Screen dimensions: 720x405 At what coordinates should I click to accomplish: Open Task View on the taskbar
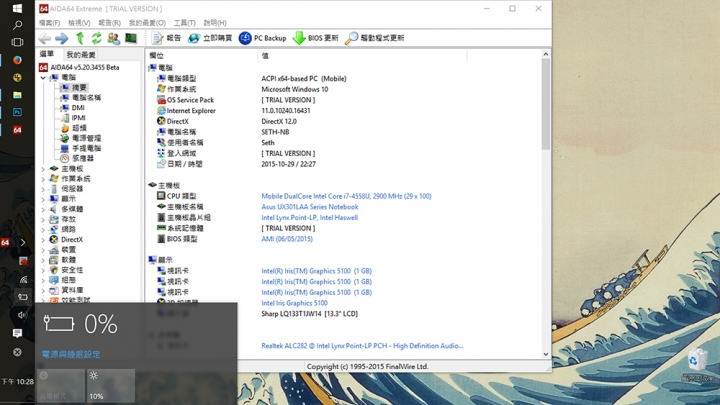(x=17, y=42)
